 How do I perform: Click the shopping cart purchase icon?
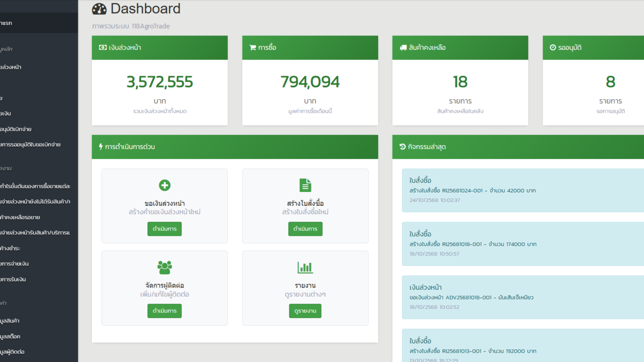253,48
